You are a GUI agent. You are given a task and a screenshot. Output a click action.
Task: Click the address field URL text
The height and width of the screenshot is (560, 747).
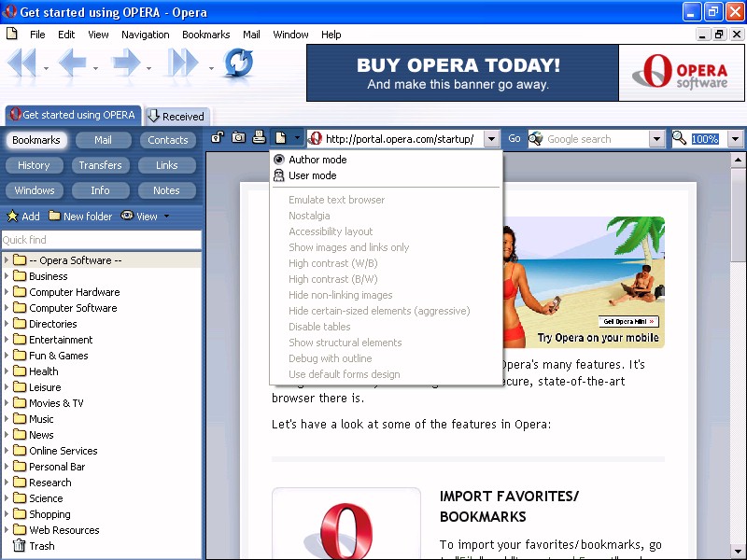(x=400, y=139)
